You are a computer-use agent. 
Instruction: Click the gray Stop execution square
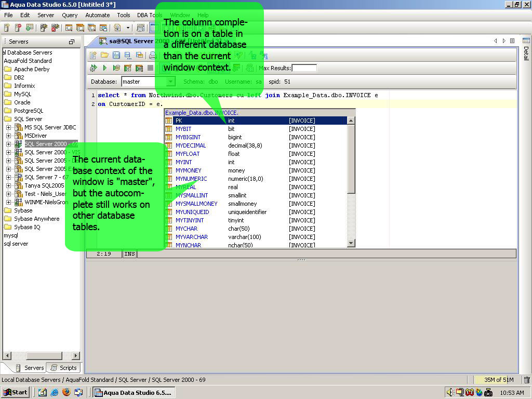[150, 68]
